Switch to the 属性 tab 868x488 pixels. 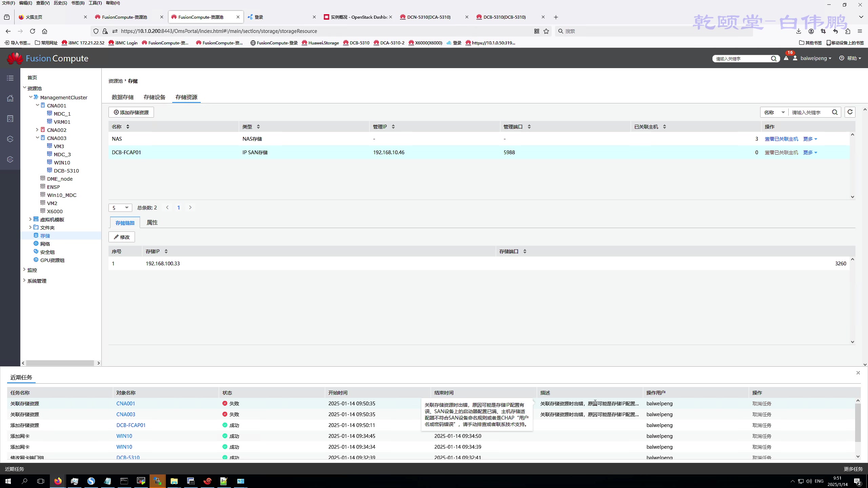point(152,222)
